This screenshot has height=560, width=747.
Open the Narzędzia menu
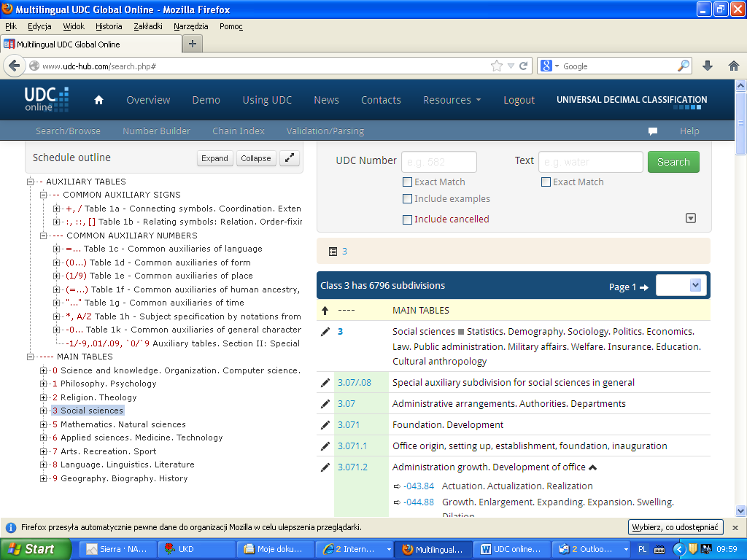click(x=190, y=26)
